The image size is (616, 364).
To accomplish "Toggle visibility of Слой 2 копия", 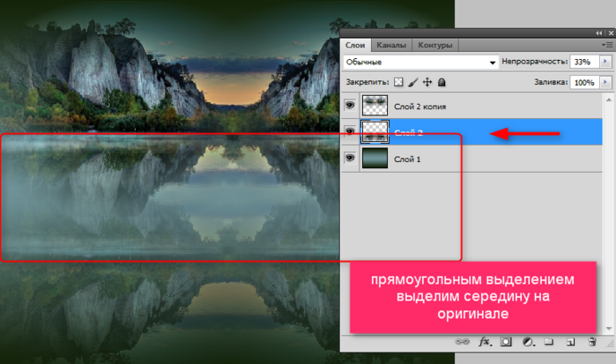I will 350,105.
